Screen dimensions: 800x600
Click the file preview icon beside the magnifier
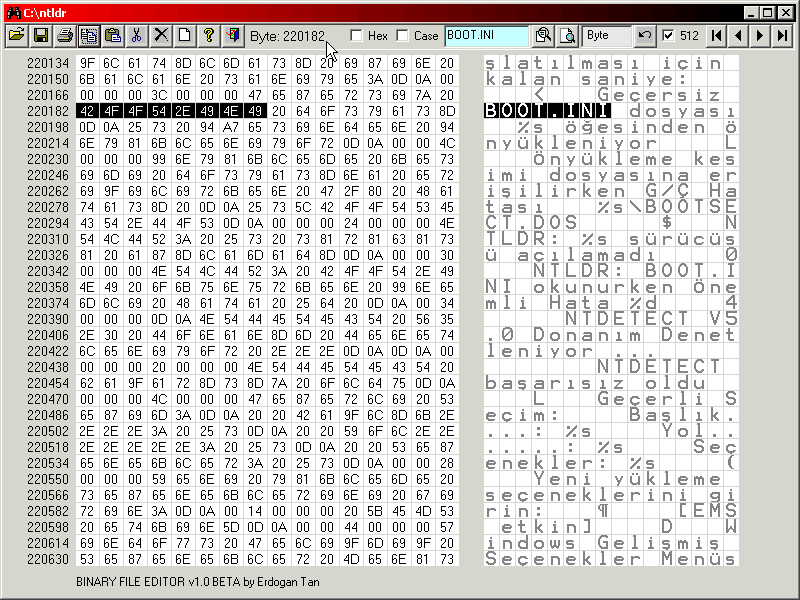tap(568, 34)
